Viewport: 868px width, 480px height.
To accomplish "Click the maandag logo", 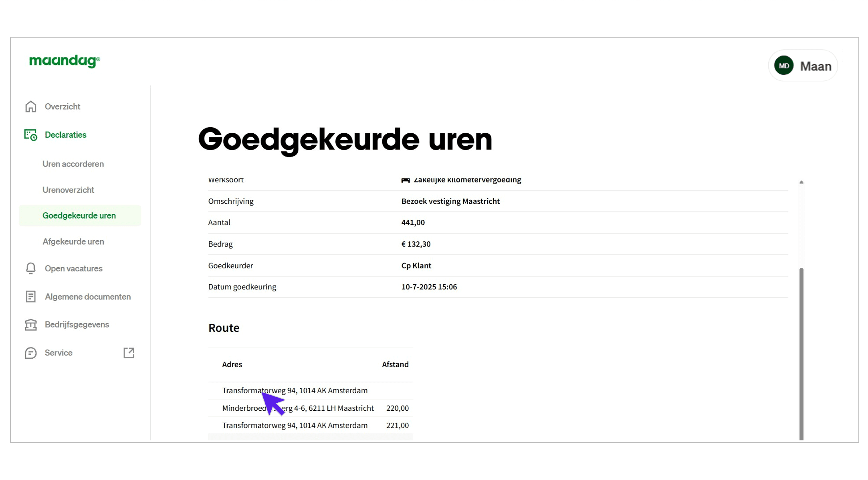I will (x=64, y=61).
